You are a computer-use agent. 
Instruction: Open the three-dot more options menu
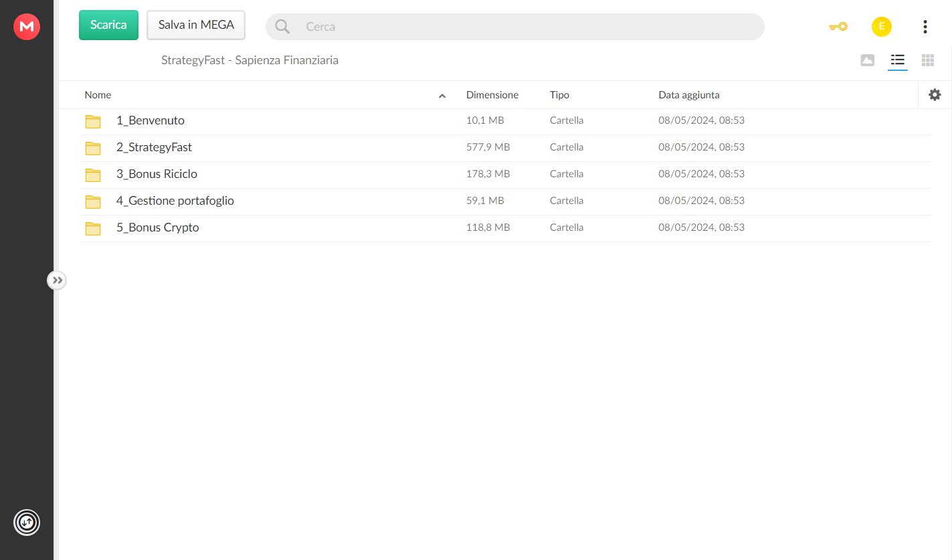925,27
